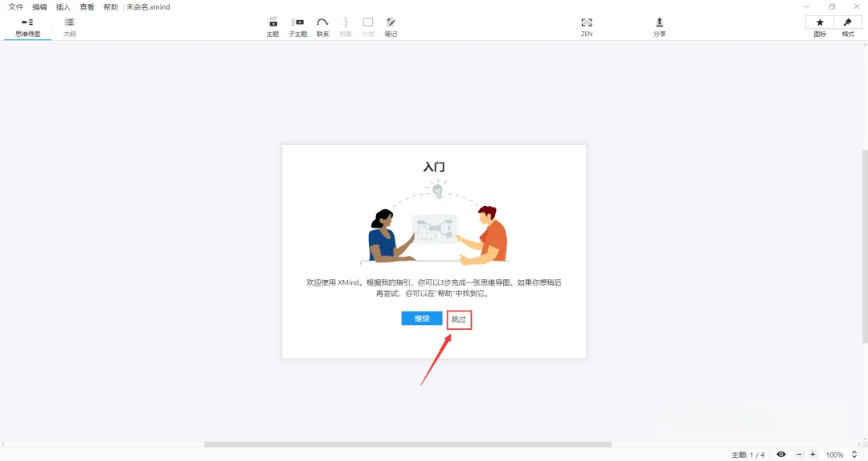Viewport: 868px width, 461px height.
Task: Click the blue 继续 button
Action: click(422, 319)
